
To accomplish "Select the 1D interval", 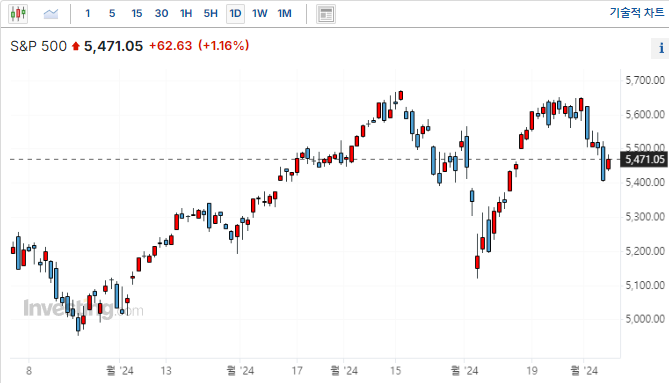I will pyautogui.click(x=236, y=14).
